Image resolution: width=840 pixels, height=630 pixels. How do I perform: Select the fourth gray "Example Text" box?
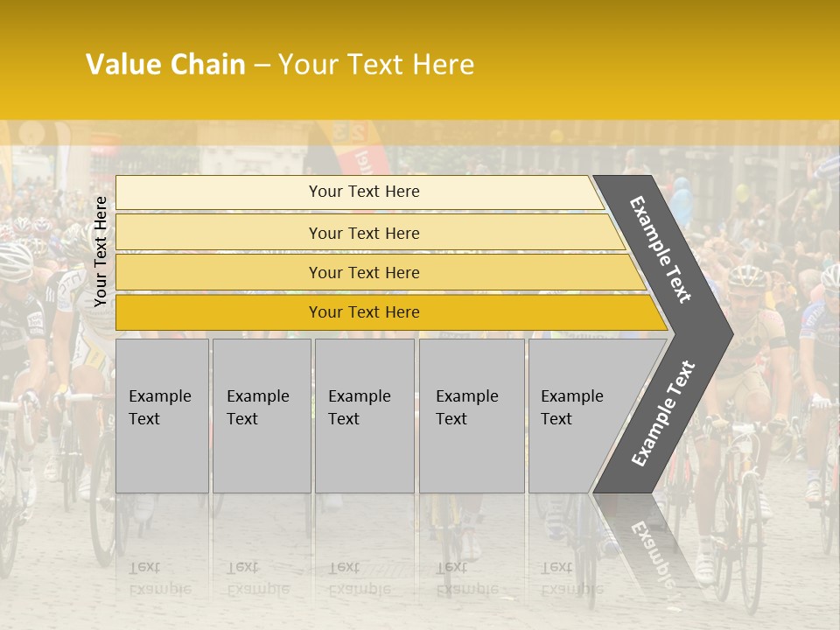[x=471, y=415]
